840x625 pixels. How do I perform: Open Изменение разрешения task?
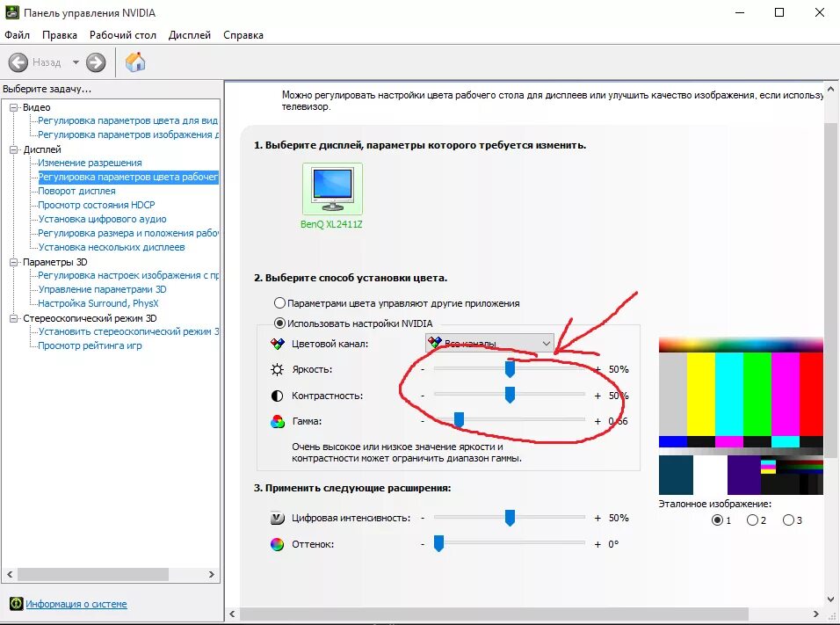coord(90,163)
